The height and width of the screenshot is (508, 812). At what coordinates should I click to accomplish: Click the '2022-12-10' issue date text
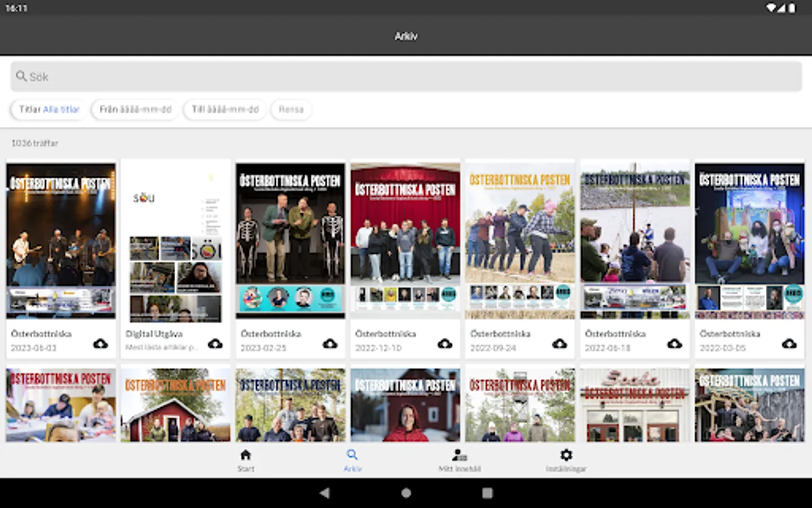378,348
